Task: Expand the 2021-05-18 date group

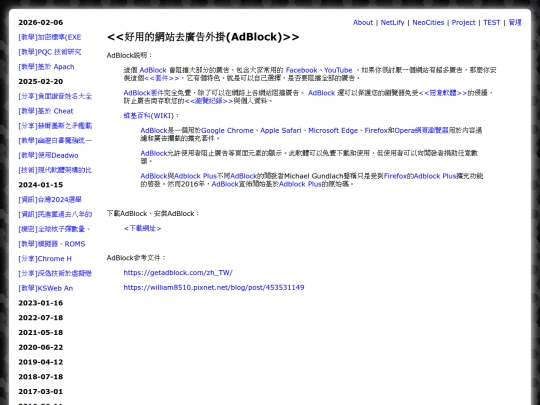Action: (x=41, y=333)
